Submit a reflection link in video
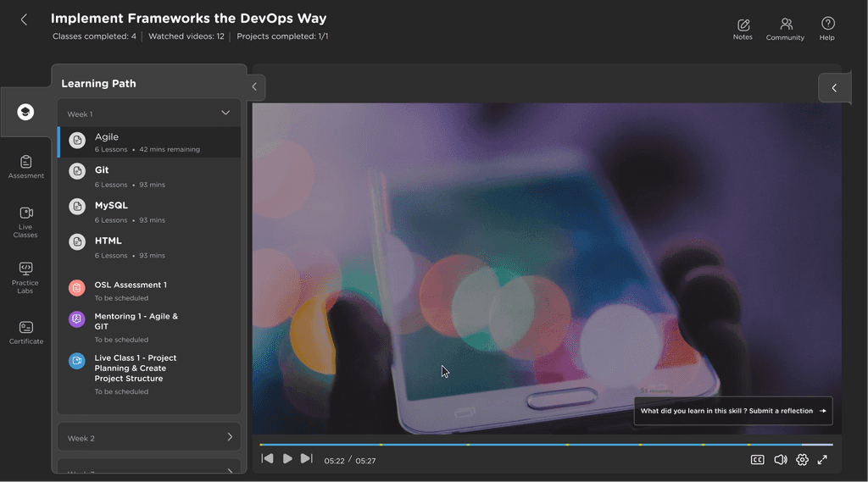The height and width of the screenshot is (482, 868). pos(733,411)
